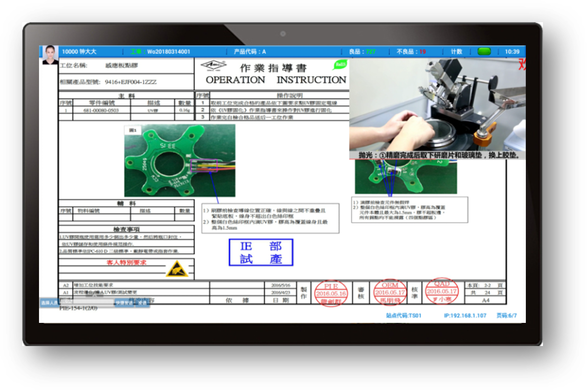Image resolution: width=588 pixels, height=391 pixels.
Task: Click the green status indicator light
Action: click(x=484, y=51)
